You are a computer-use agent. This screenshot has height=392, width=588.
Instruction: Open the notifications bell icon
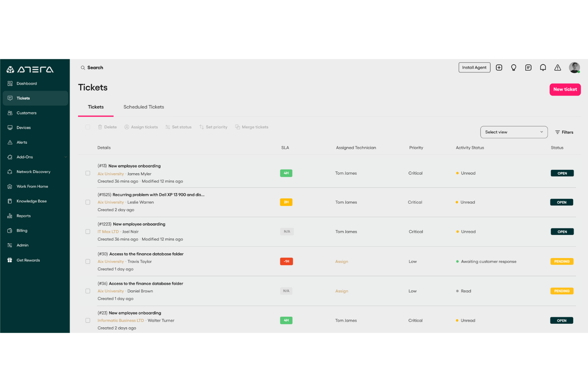coord(543,68)
